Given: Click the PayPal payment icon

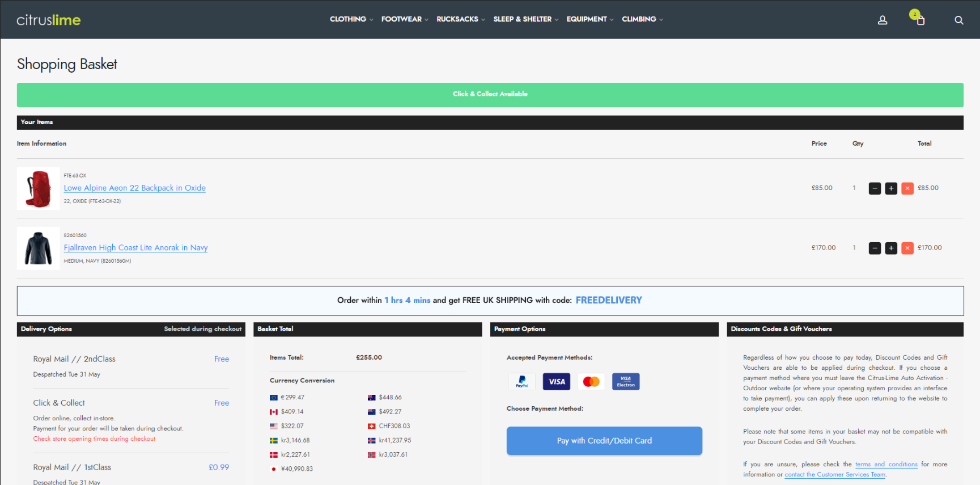Looking at the screenshot, I should pos(522,382).
